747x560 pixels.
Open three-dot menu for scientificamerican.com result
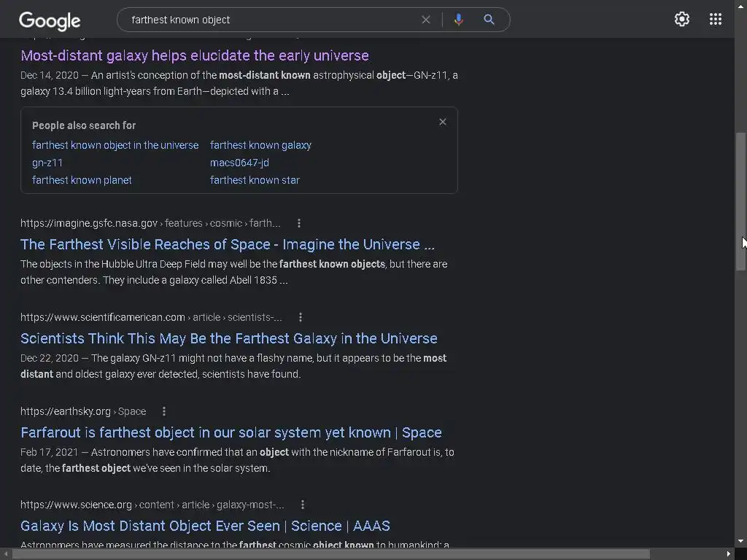(300, 317)
